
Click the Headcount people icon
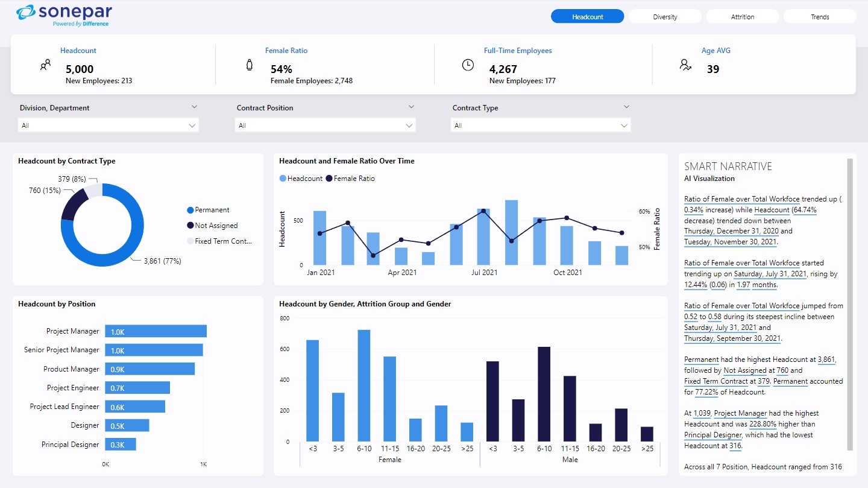click(45, 65)
